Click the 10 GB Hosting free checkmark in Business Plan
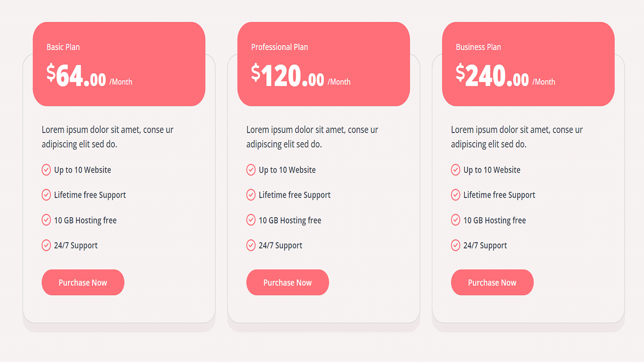Screen dimensions: 644x362 (x=456, y=220)
